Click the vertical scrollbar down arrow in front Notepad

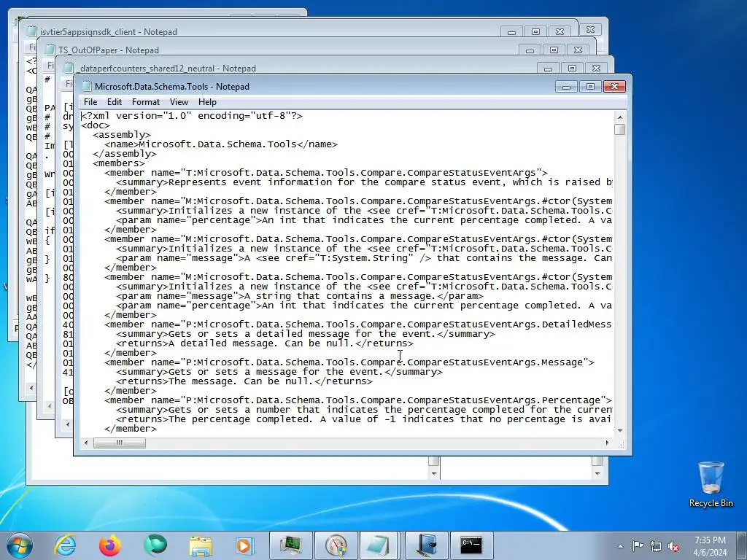tap(620, 430)
